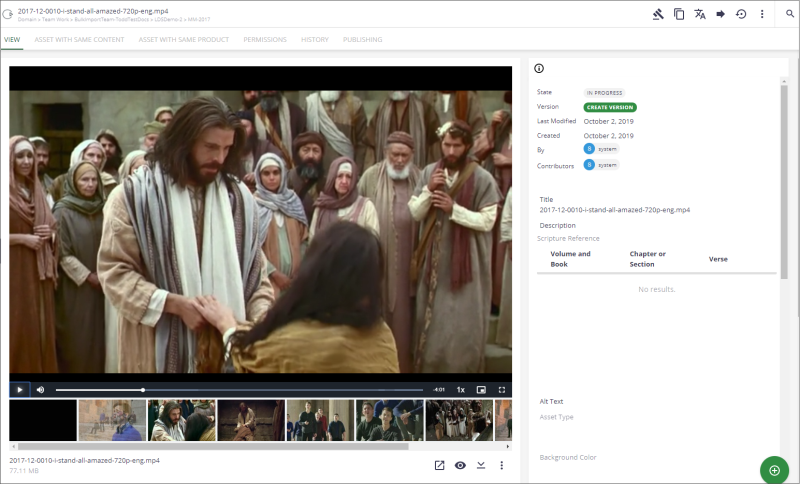
Task: Click the video progress slider handle
Action: tap(143, 390)
